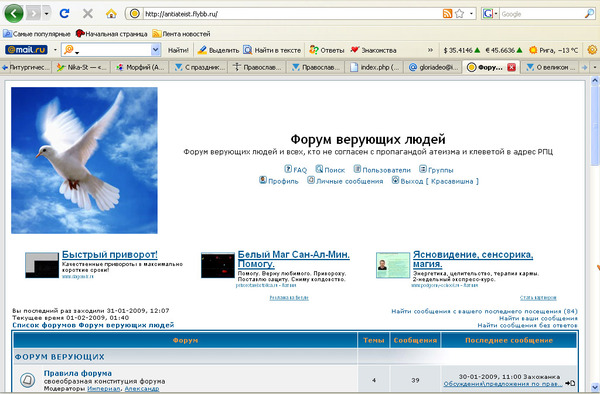
Task: Open ad link Ясновидение, сенсорика, магия
Action: pos(473,259)
